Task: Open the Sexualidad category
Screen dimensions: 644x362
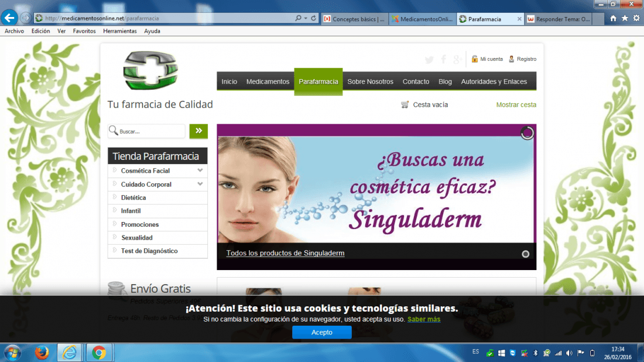Action: 137,237
